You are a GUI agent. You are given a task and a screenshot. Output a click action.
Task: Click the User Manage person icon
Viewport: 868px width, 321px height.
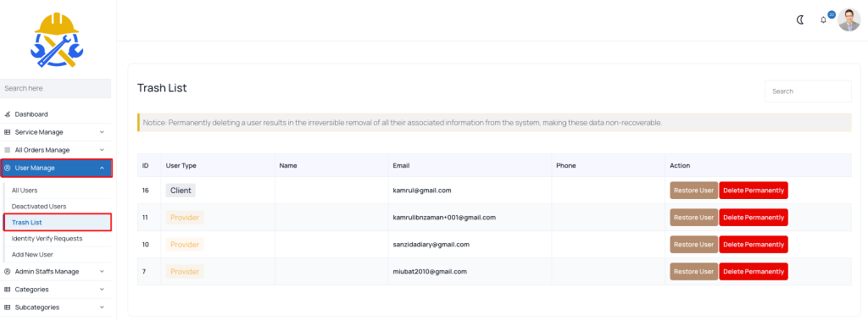click(x=7, y=169)
